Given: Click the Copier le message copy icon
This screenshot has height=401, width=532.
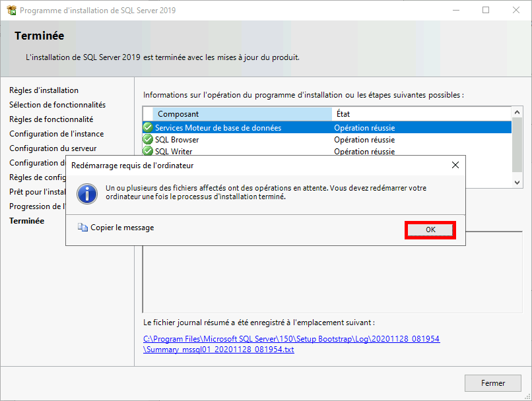Looking at the screenshot, I should (83, 227).
